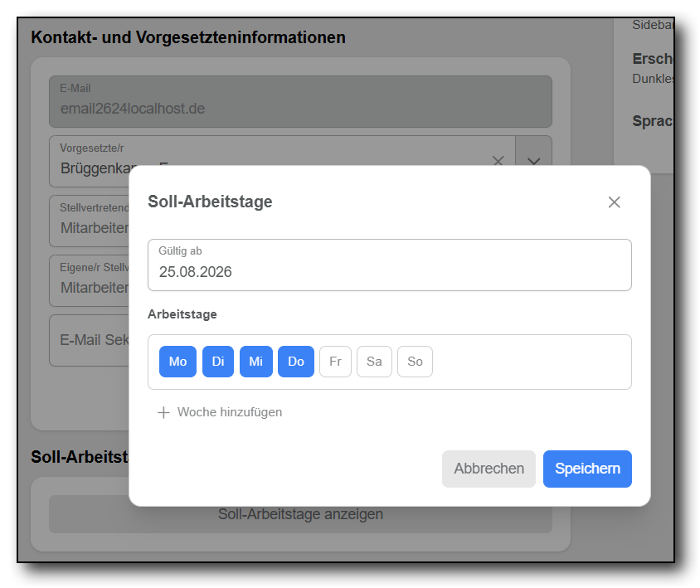Click the Stellvertretend field in background
This screenshot has width=700, height=588.
[90, 221]
